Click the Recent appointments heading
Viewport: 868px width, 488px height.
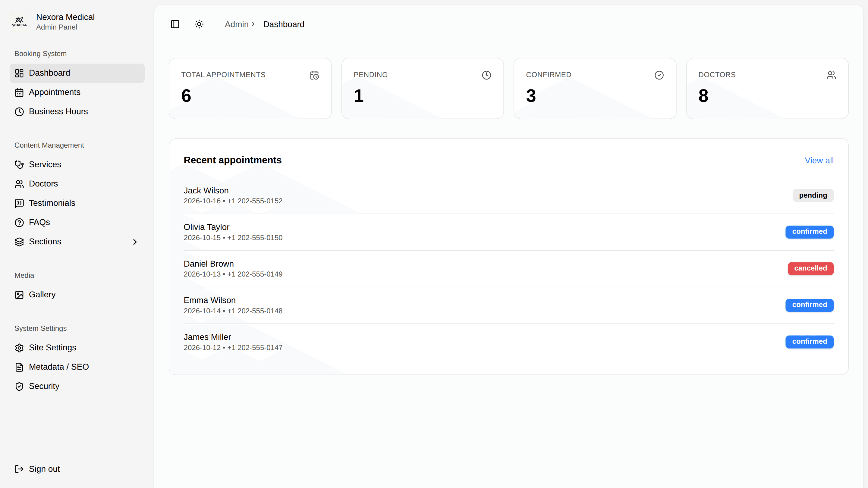(x=232, y=160)
